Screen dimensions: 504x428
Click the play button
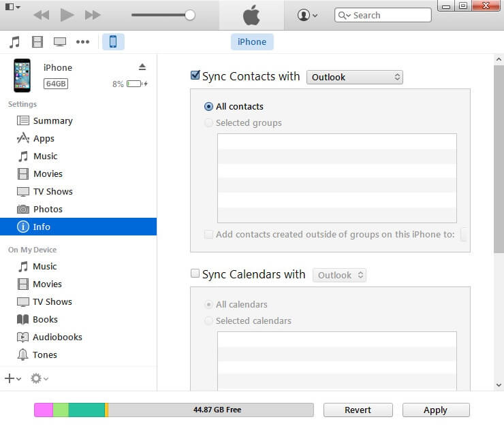pos(67,15)
